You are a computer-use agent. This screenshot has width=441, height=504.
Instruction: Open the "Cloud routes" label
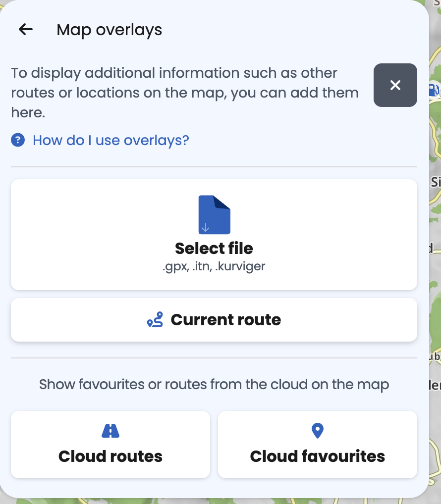[x=110, y=456]
